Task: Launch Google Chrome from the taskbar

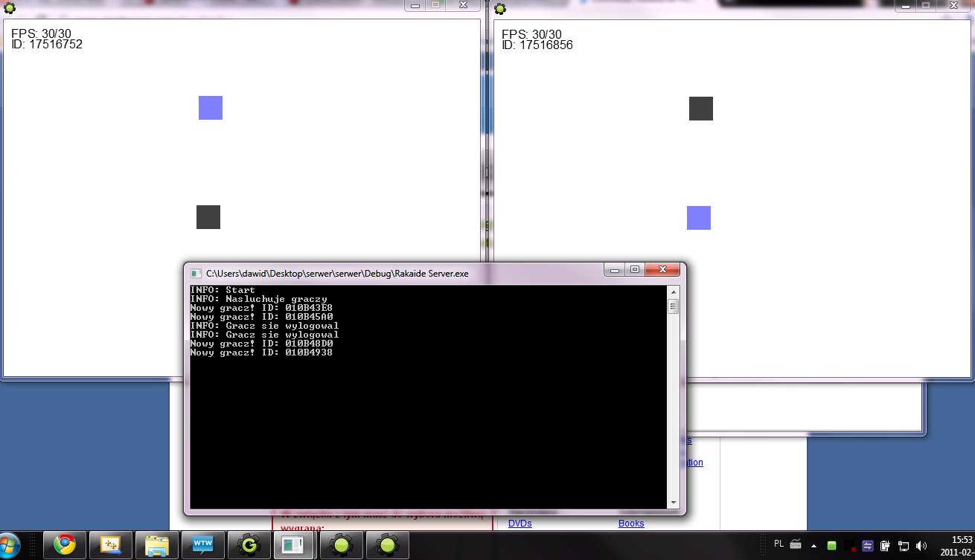Action: (65, 546)
